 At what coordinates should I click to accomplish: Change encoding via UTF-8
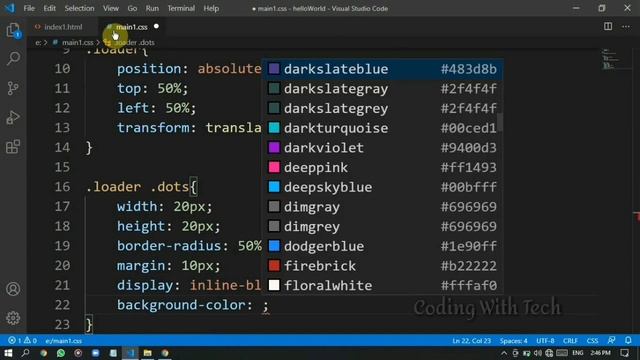545,340
